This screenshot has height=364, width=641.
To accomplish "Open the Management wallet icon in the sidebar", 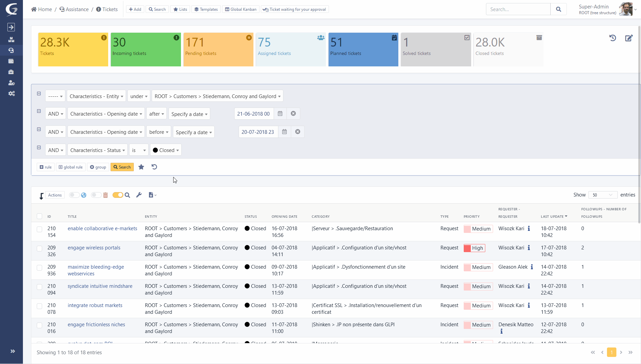I will [x=11, y=61].
